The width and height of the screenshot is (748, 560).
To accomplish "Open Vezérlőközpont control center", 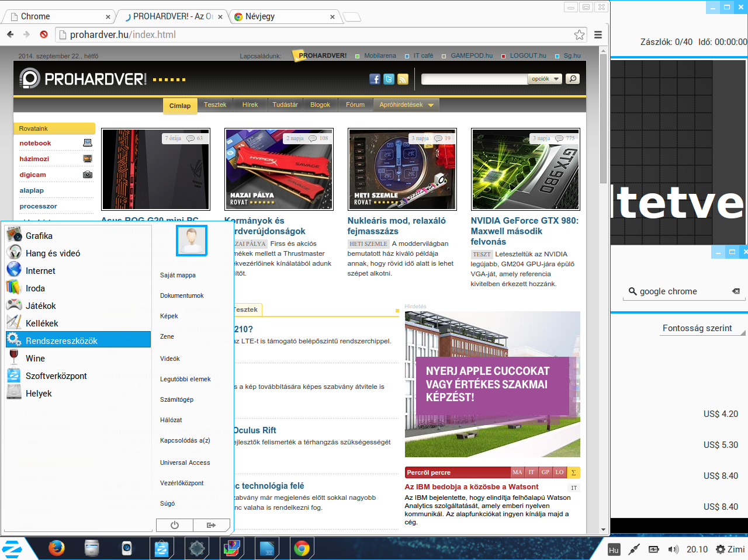I will coord(182,483).
